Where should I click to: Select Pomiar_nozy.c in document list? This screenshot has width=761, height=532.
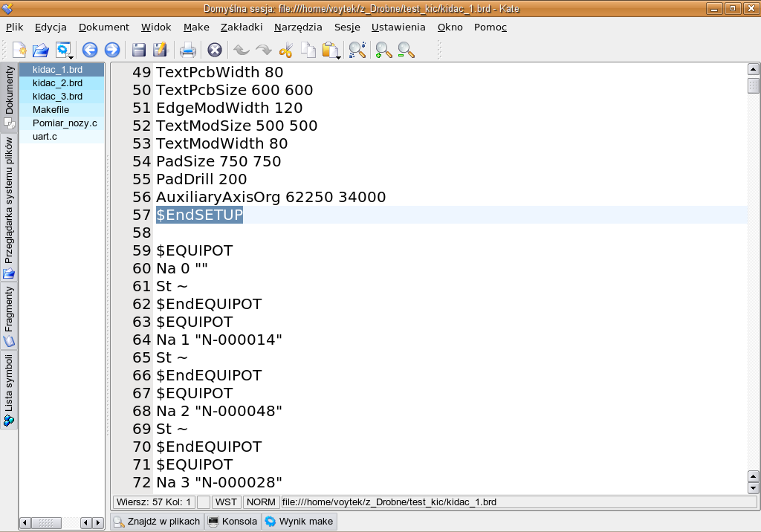point(62,123)
